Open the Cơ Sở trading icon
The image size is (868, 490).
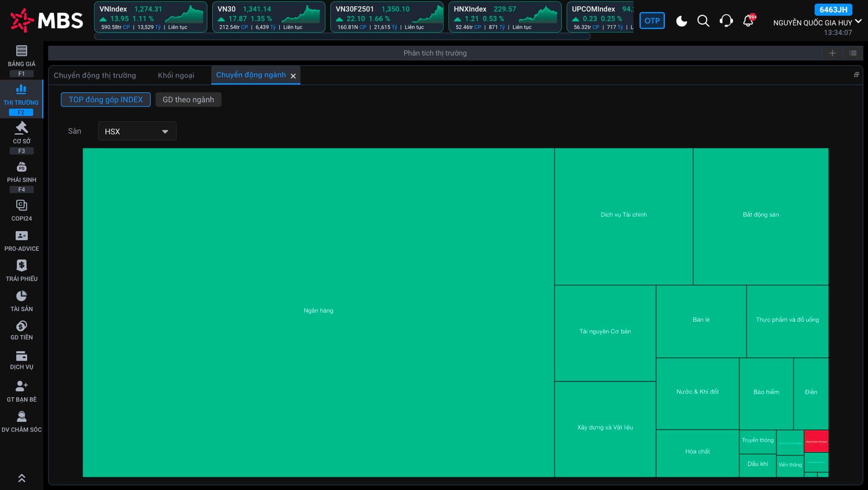tap(21, 128)
